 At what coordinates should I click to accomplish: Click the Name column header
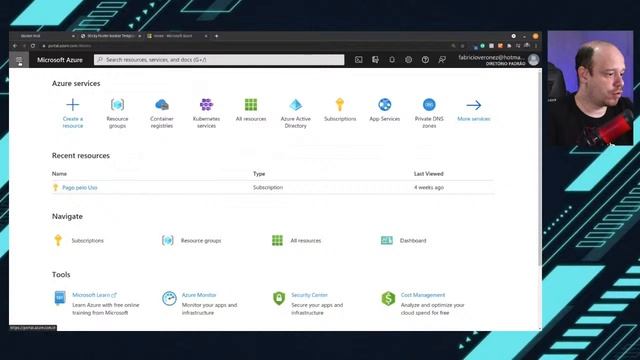click(59, 174)
